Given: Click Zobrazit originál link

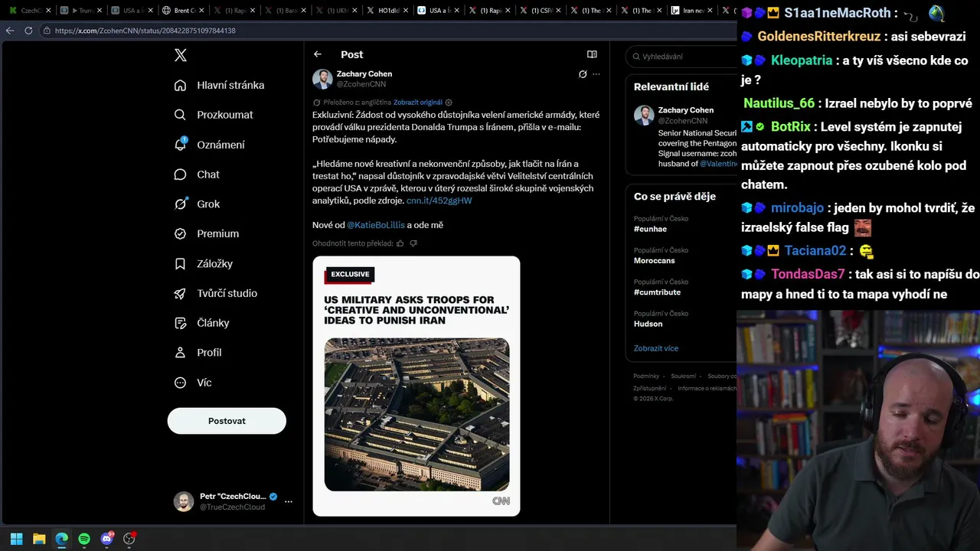Looking at the screenshot, I should tap(418, 103).
